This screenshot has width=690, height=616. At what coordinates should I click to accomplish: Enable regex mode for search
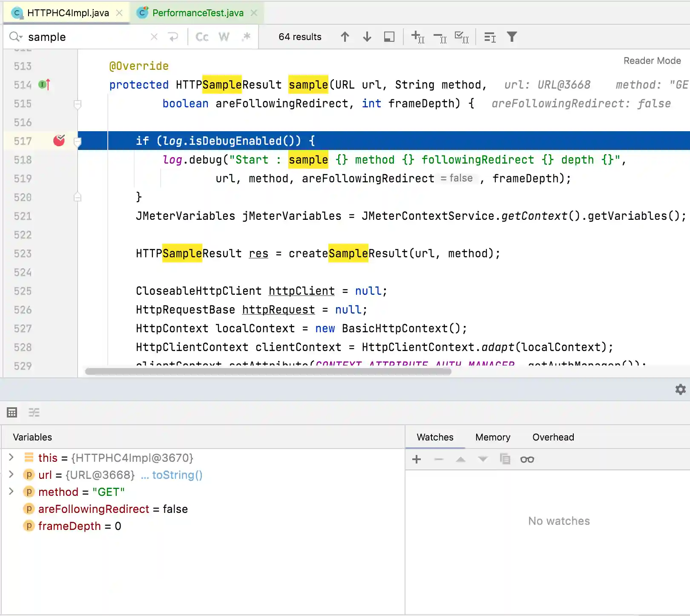[x=246, y=37]
